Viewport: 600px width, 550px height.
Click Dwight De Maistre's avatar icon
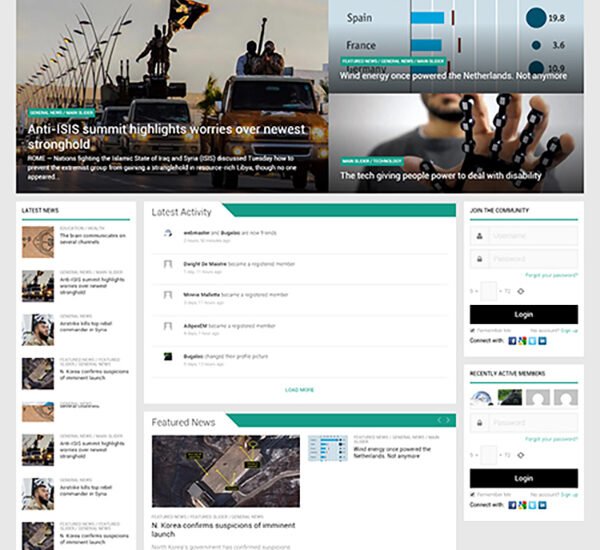168,265
